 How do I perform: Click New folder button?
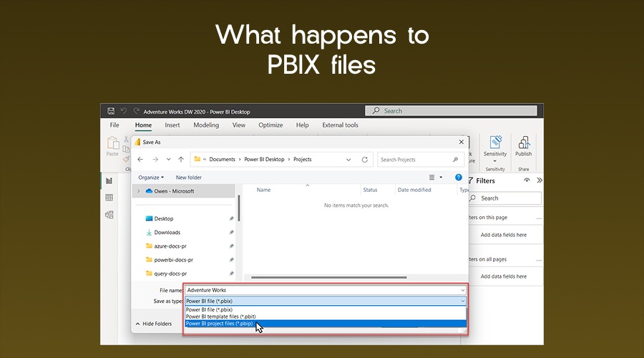(x=188, y=178)
